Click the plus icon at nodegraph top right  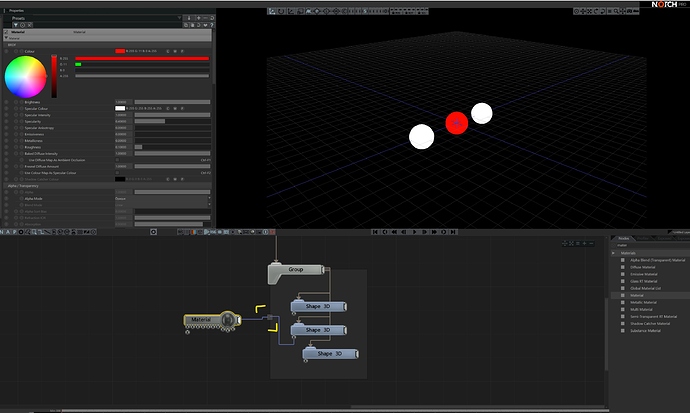coord(584,243)
